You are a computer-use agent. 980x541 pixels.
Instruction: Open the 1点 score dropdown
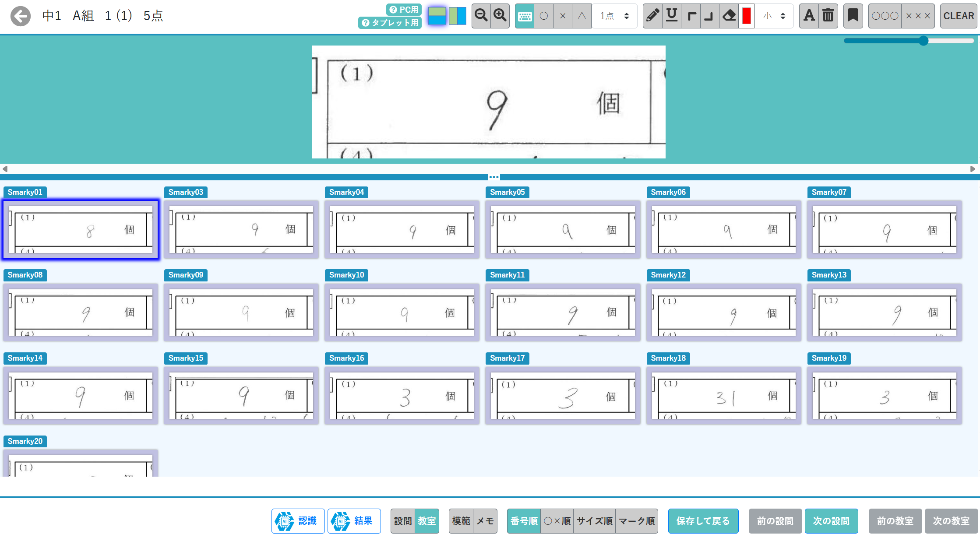615,16
